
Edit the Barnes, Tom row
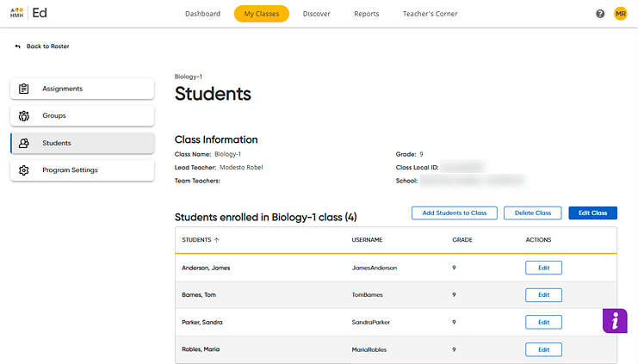click(x=543, y=295)
